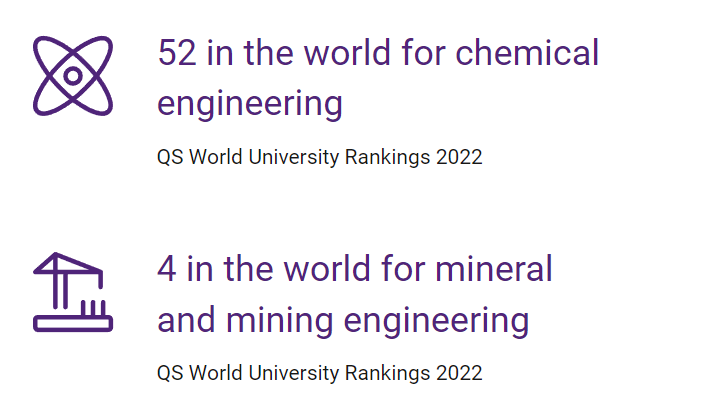Select the word 'mining' in the second heading
The width and height of the screenshot is (704, 407).
(x=280, y=321)
